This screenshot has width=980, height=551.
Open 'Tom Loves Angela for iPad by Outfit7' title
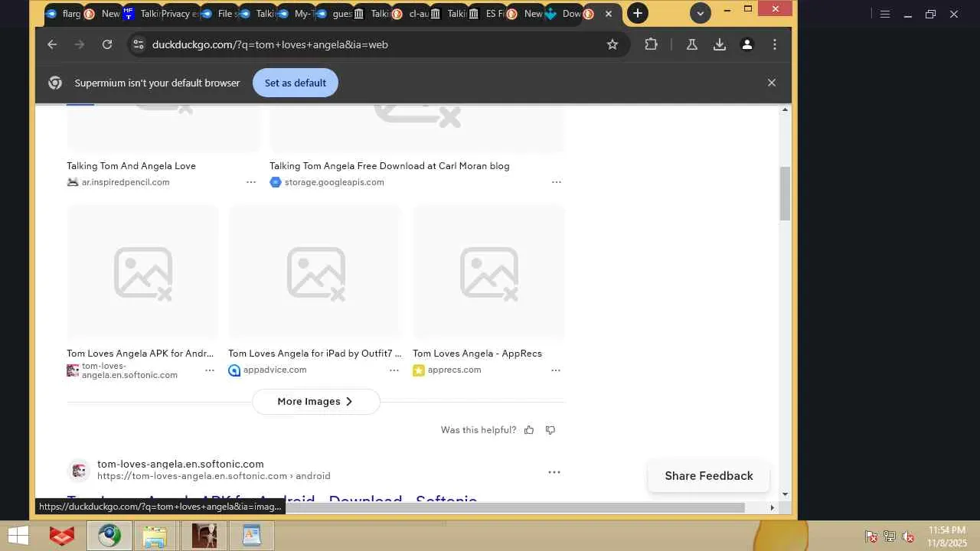pyautogui.click(x=315, y=354)
